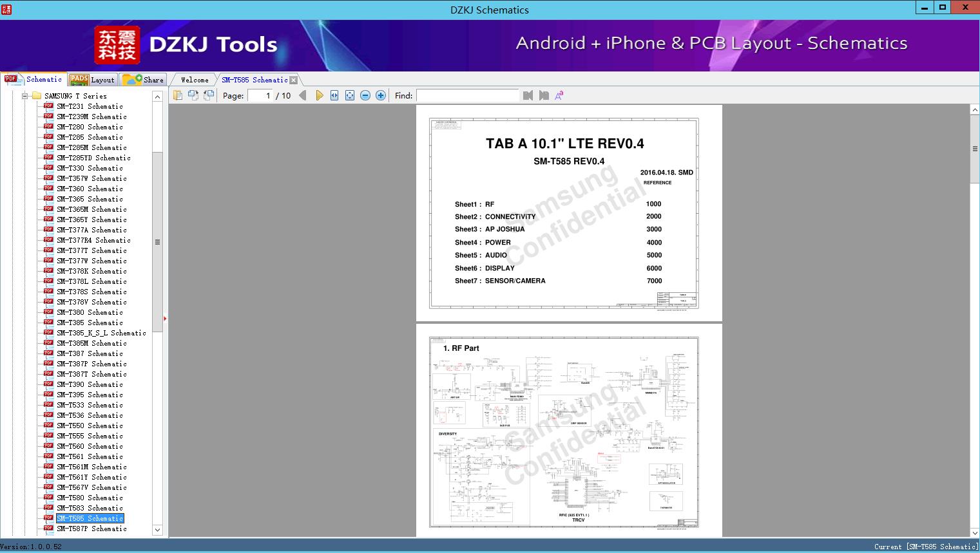Select SM-T377R4 Schematic tree item

pos(93,240)
